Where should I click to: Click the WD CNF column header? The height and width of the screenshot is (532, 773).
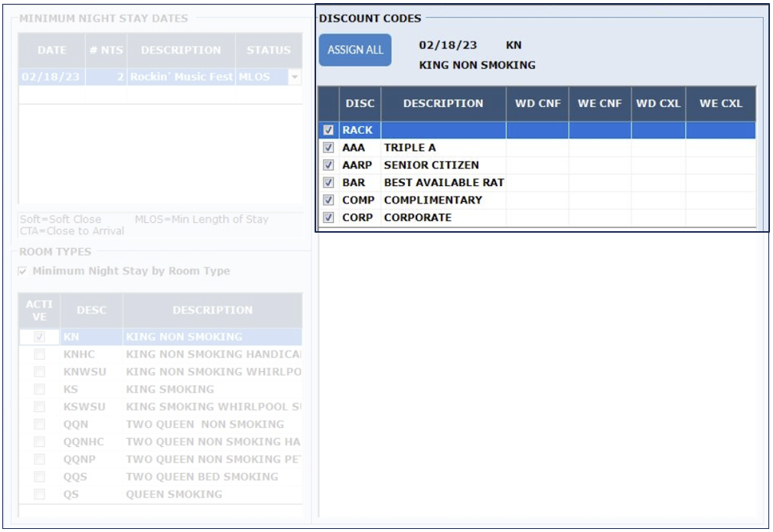click(x=537, y=103)
